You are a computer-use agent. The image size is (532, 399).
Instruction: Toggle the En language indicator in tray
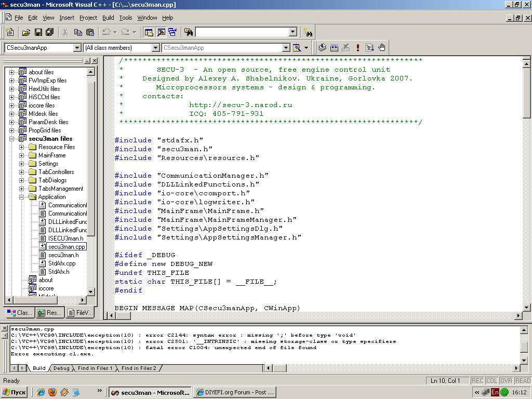[495, 392]
